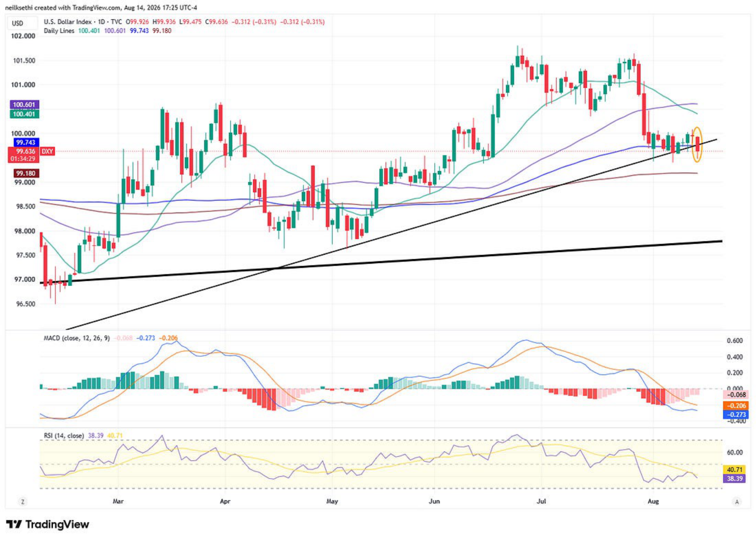Click the 101.000 price axis label
756x540 pixels.
(23, 85)
